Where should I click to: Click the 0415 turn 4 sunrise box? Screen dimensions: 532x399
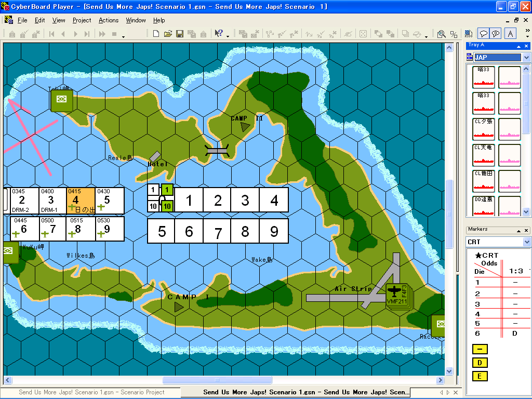(81, 201)
